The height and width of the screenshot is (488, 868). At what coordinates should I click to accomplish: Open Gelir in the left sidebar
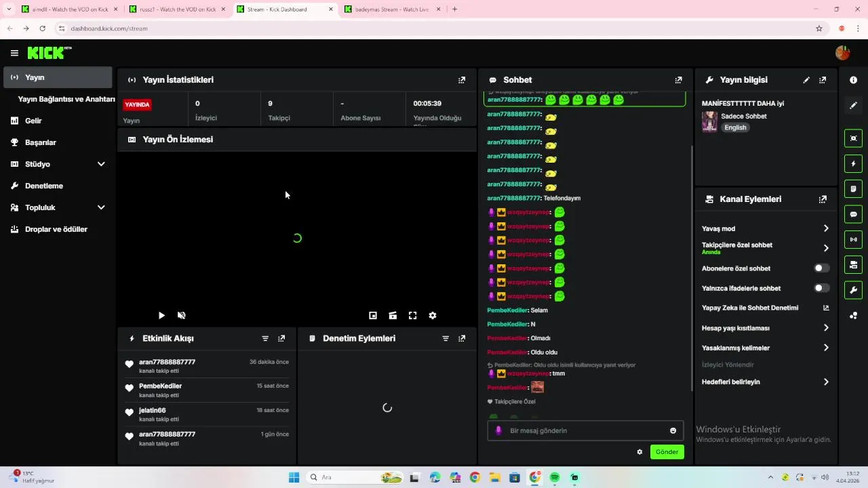coord(58,121)
